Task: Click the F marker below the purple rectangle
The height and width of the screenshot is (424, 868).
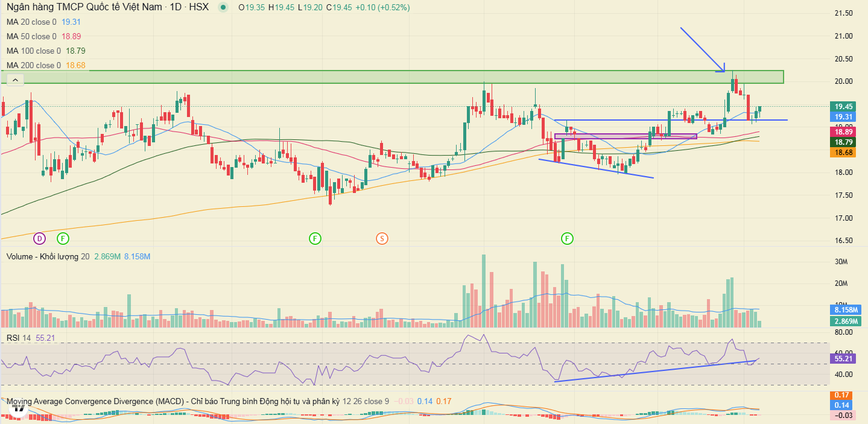Action: (567, 238)
